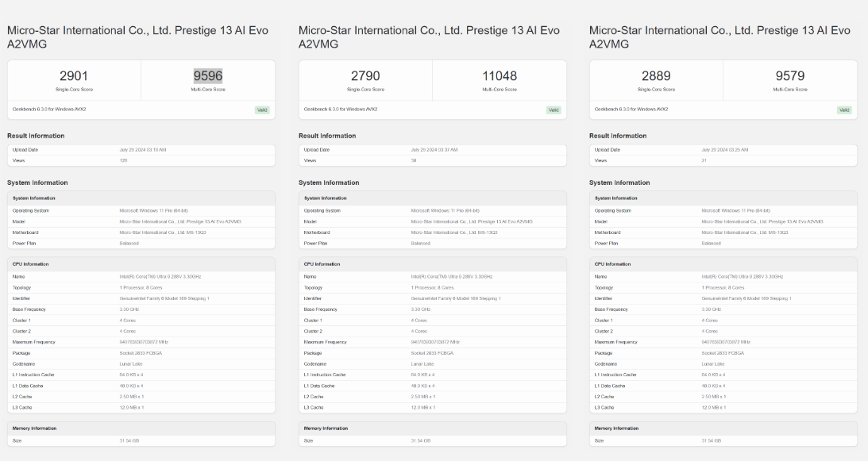Click the Cluster 2 row in the 2889 result
Screen dimensions: 868x461
click(723, 332)
